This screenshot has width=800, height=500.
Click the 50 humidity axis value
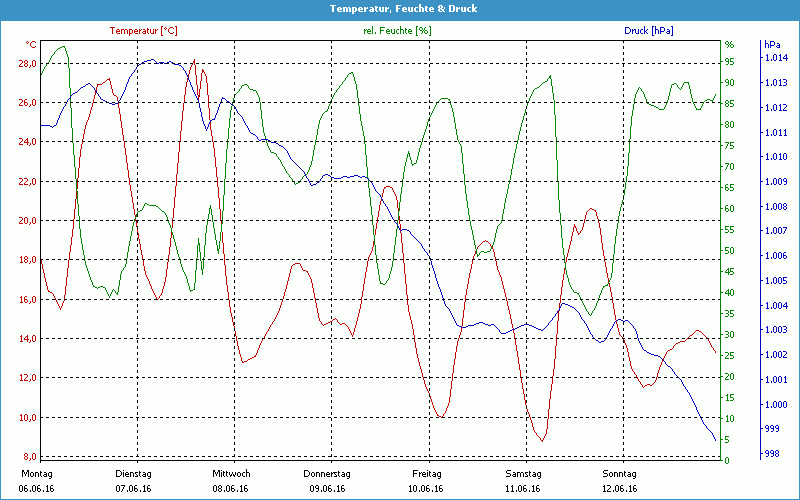coord(730,251)
